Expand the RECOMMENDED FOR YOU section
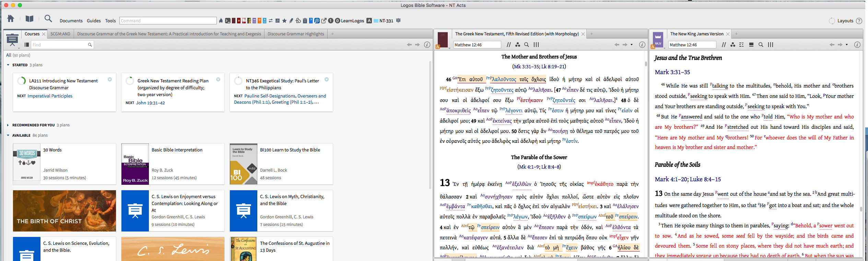868x261 pixels. [x=8, y=125]
